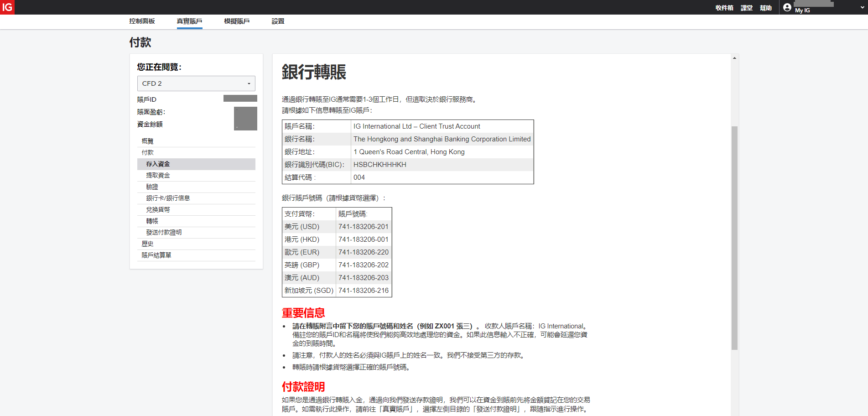868x416 pixels.
Task: Select 歷史 in the sidebar
Action: [196, 244]
